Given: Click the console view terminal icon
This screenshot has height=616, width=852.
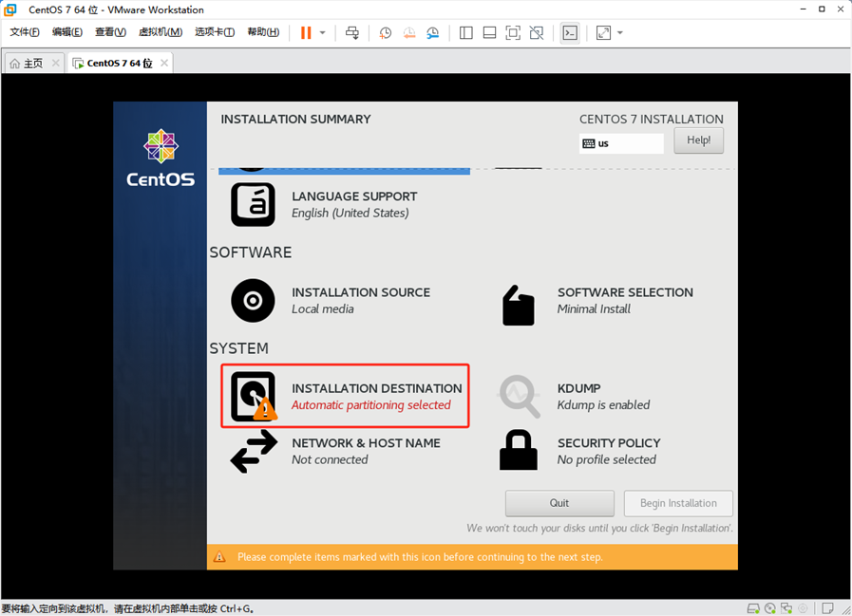Looking at the screenshot, I should [x=570, y=33].
